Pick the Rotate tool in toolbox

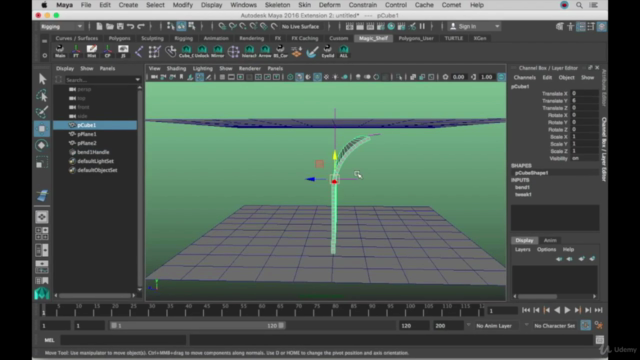tap(42, 145)
